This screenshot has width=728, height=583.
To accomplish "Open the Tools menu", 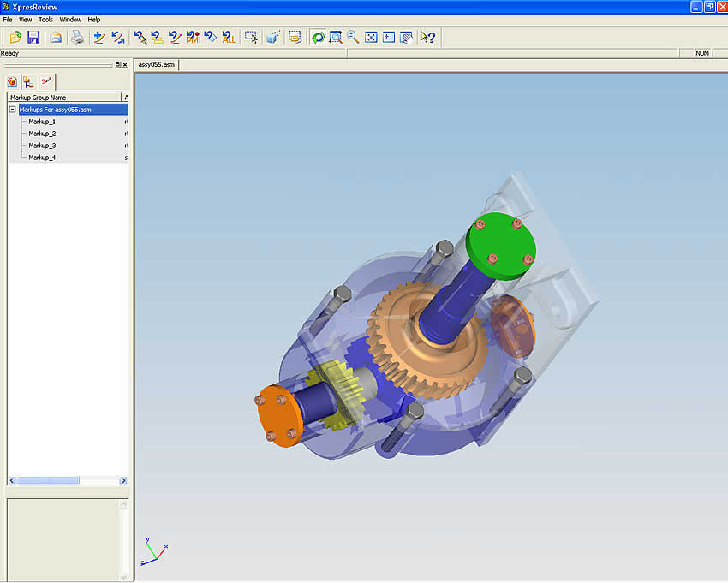I will [x=45, y=20].
